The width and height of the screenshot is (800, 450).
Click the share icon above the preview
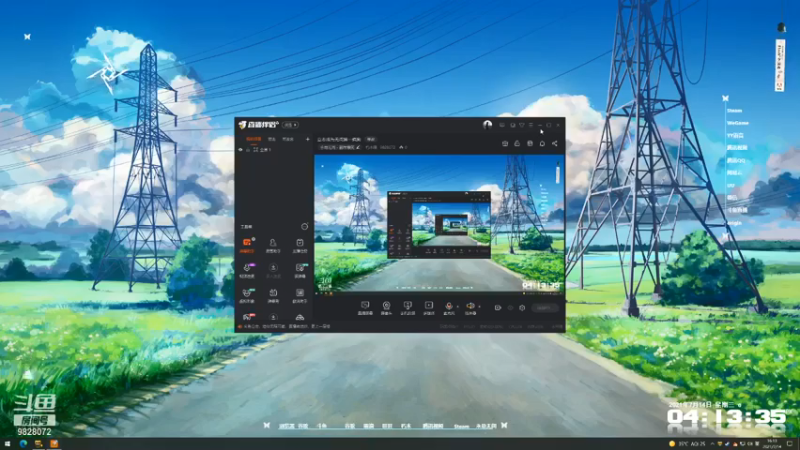coord(555,144)
